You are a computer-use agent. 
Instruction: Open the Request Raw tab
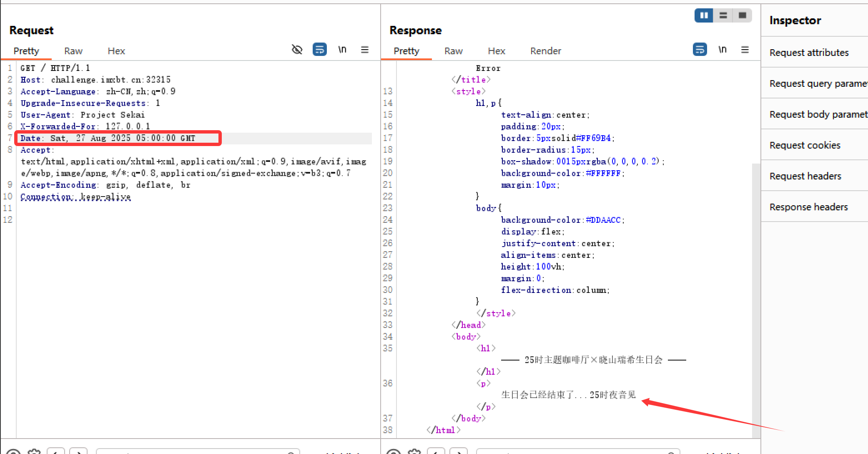click(73, 51)
